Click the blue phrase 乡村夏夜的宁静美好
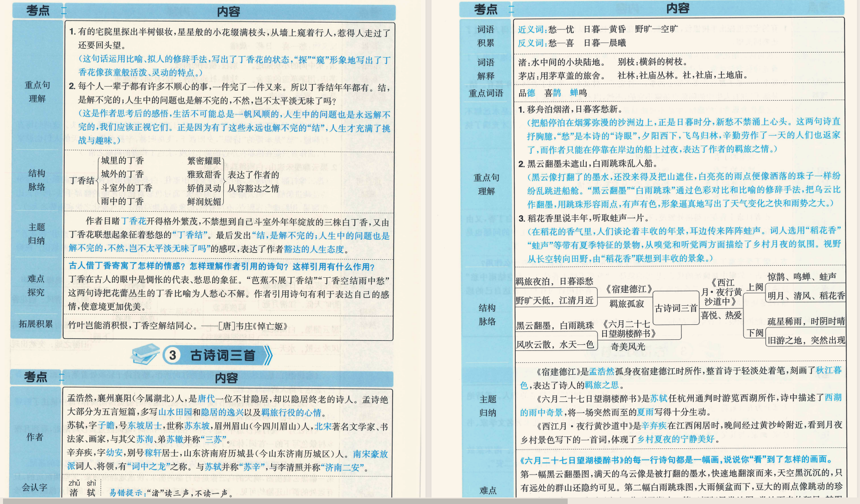The width and height of the screenshot is (860, 504). point(676,439)
